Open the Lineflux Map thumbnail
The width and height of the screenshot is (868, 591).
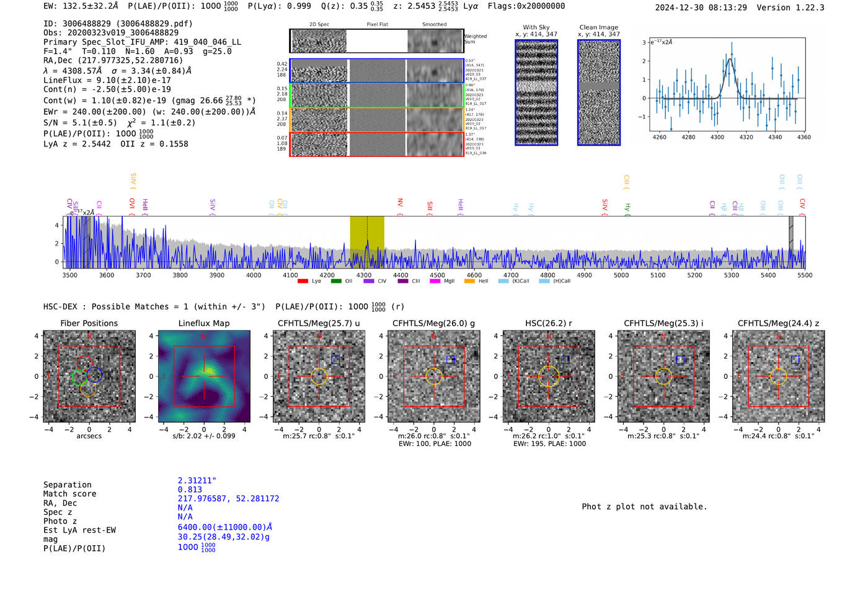204,376
